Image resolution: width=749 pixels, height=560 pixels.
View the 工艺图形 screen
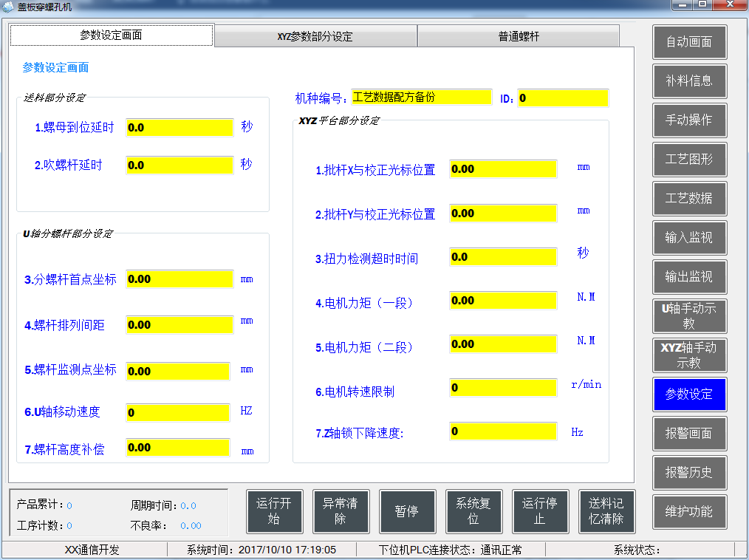(689, 160)
